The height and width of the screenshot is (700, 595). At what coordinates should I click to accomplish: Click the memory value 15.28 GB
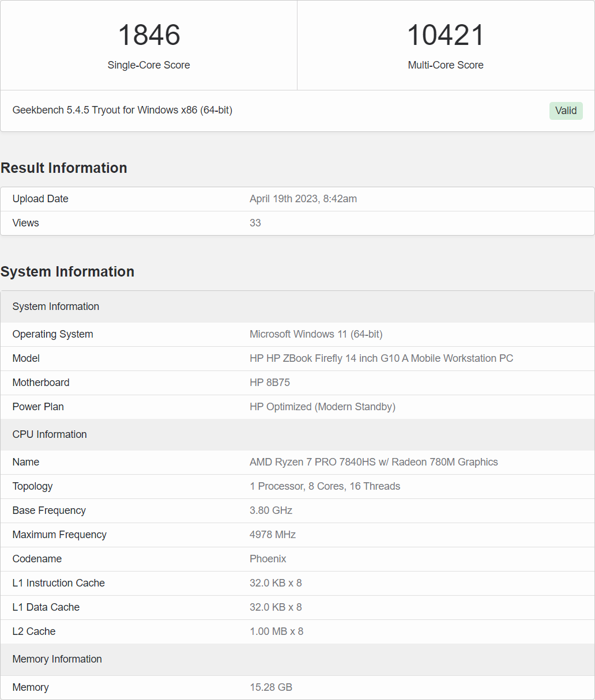pyautogui.click(x=271, y=687)
